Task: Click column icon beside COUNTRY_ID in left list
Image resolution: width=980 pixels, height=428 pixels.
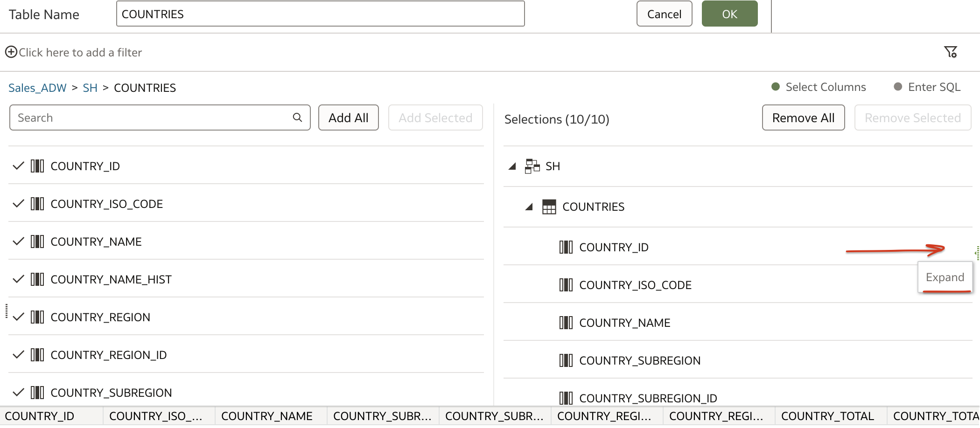Action: pyautogui.click(x=37, y=166)
